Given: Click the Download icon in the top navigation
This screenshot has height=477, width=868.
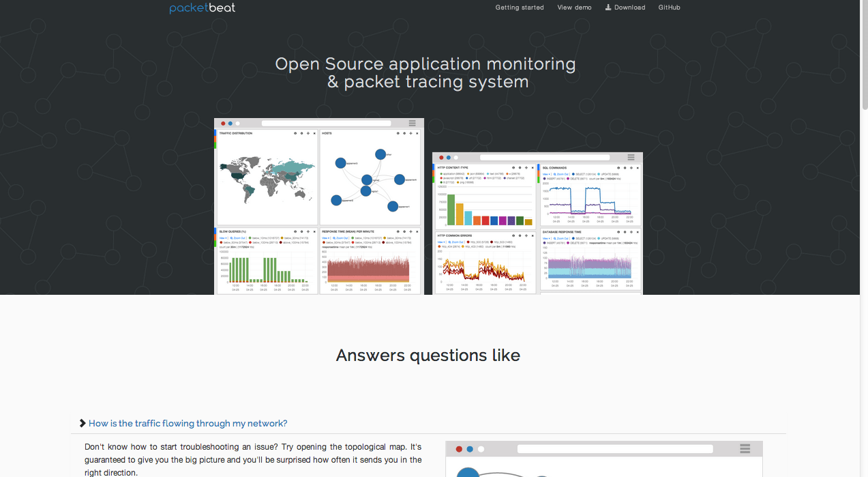Looking at the screenshot, I should (x=609, y=8).
